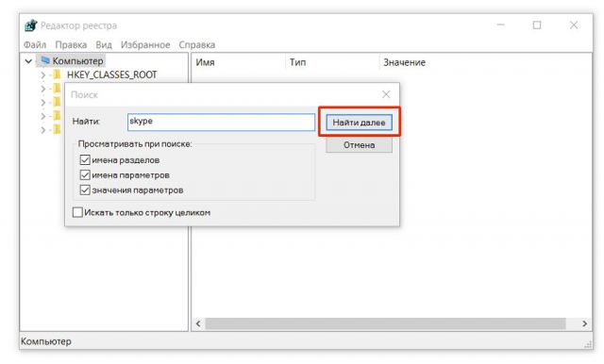This screenshot has width=604, height=364.
Task: Click the Registry Editor app icon in title bar
Action: (30, 25)
